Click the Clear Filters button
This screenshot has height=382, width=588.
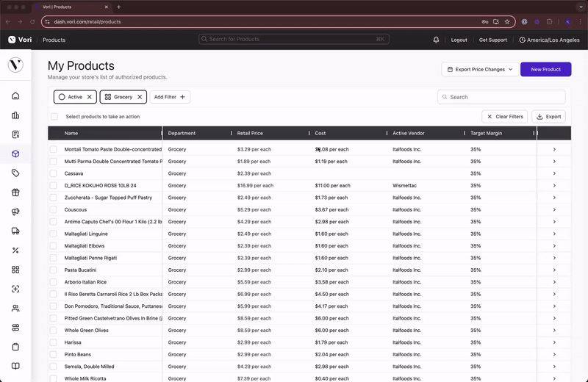click(505, 117)
